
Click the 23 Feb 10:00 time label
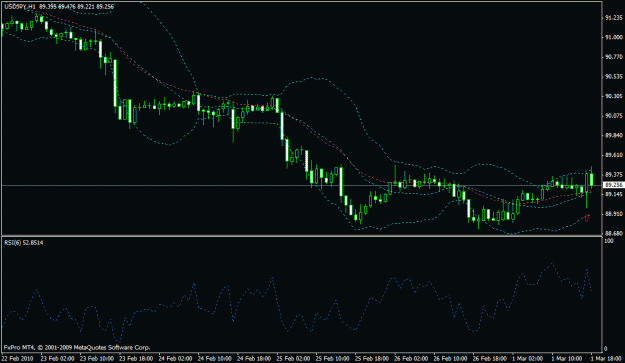pos(96,358)
